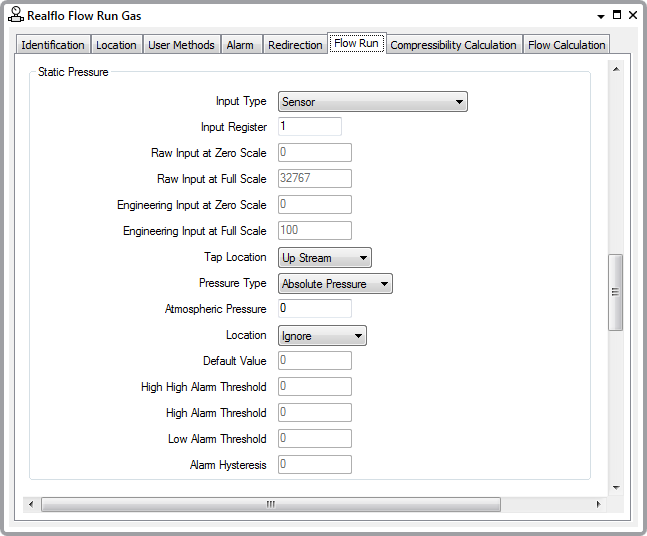Expand the Tap Location dropdown showing Up Stream

pyautogui.click(x=325, y=258)
